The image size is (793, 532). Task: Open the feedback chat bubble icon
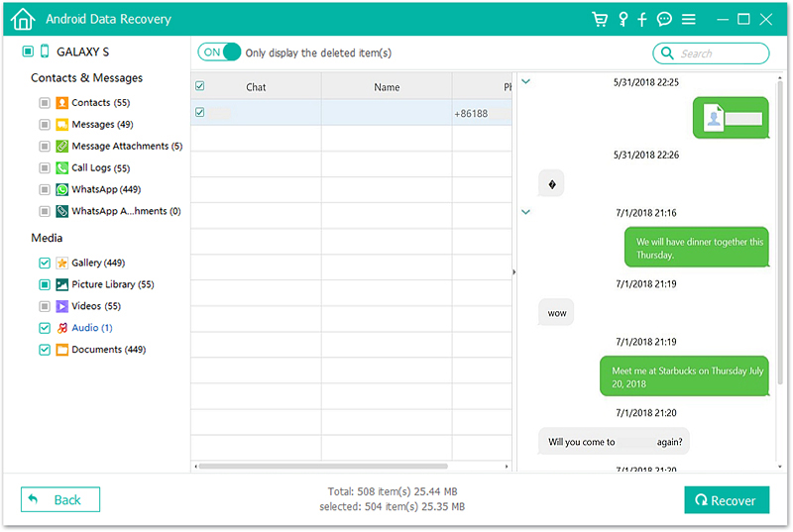pyautogui.click(x=664, y=19)
